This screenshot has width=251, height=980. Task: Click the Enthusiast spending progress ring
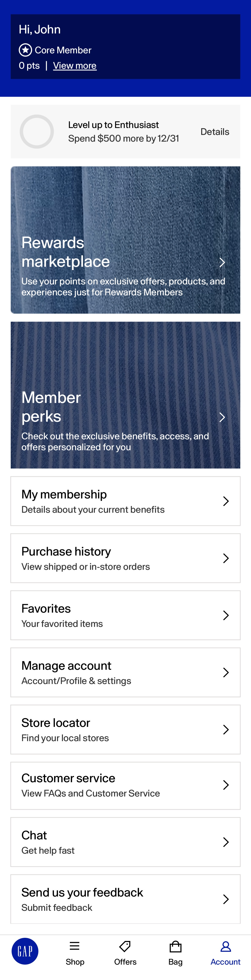click(37, 131)
